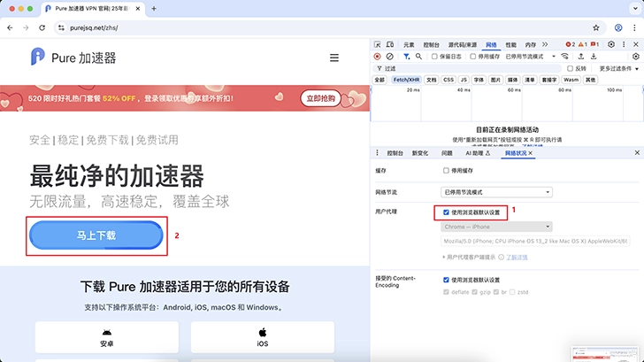Open DevTools settings gear

611,44
